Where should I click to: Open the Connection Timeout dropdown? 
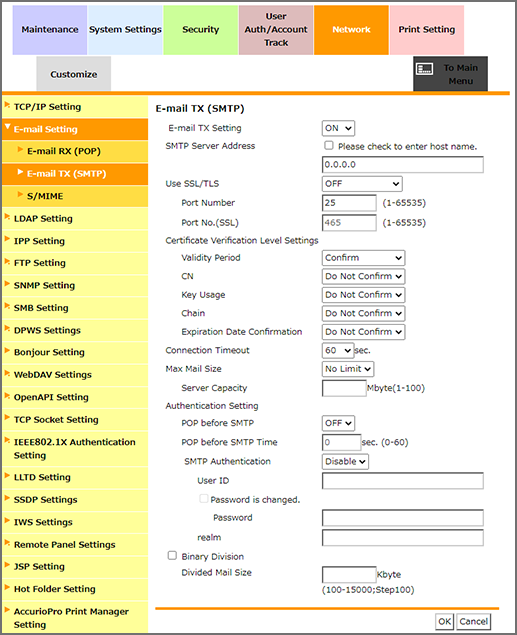pos(338,351)
